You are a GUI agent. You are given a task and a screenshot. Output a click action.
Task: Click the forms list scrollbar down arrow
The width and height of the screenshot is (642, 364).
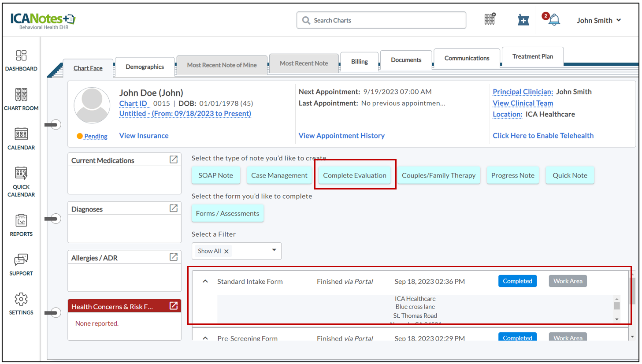632,337
